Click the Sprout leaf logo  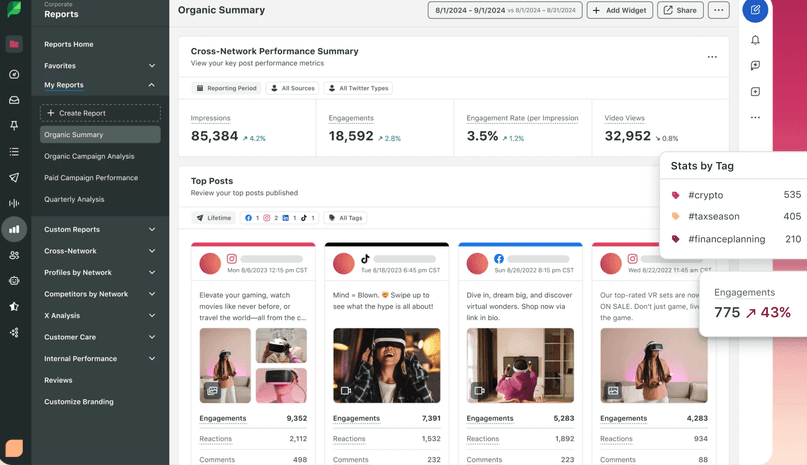[14, 9]
